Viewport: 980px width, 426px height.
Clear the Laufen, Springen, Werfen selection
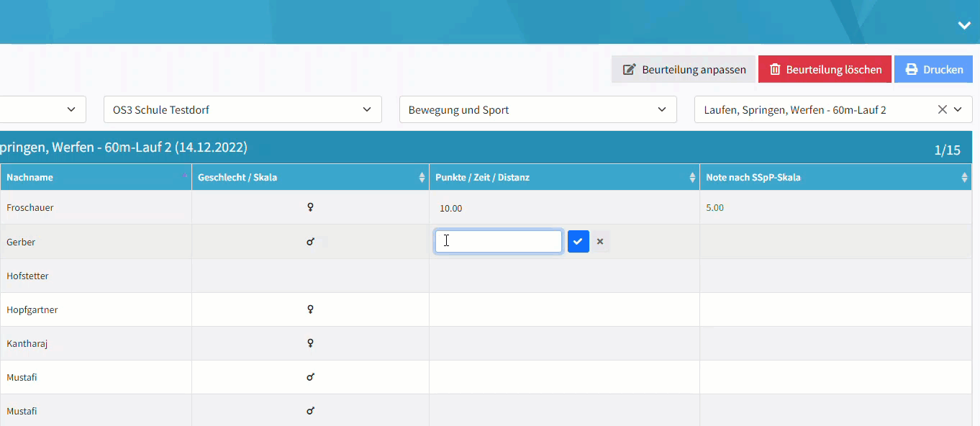point(942,109)
